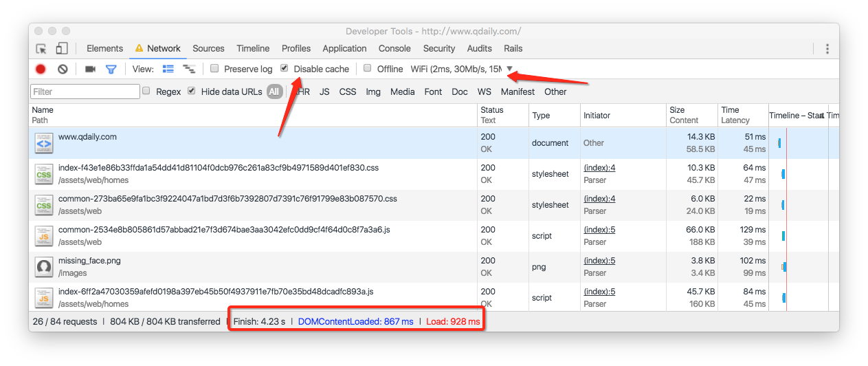This screenshot has width=868, height=366.
Task: Sort by the Name column header
Action: [254, 115]
